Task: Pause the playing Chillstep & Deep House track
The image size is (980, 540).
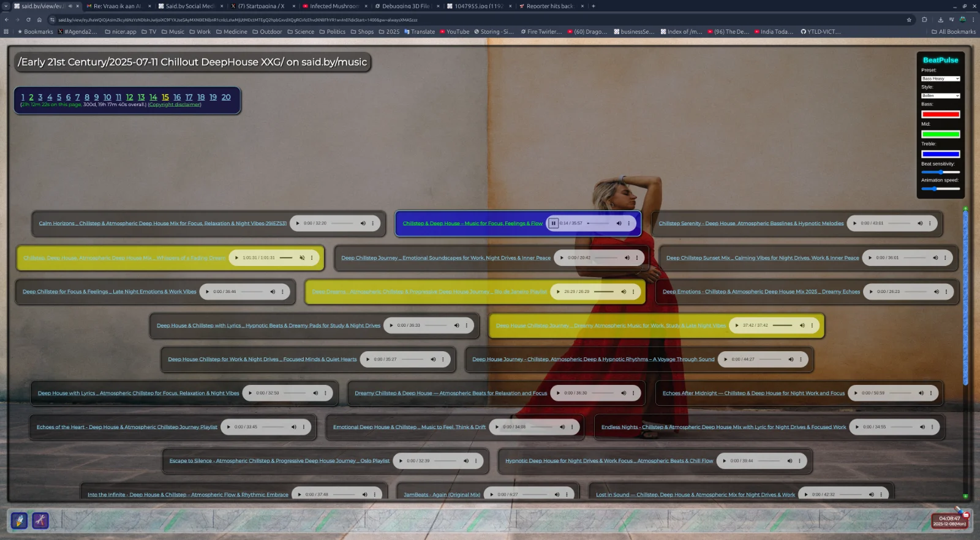Action: tap(553, 223)
